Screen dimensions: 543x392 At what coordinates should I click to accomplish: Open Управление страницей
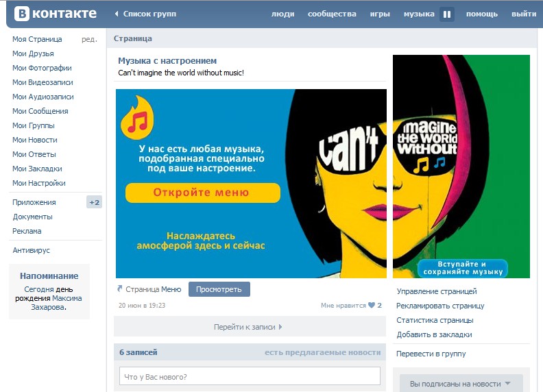(x=437, y=291)
